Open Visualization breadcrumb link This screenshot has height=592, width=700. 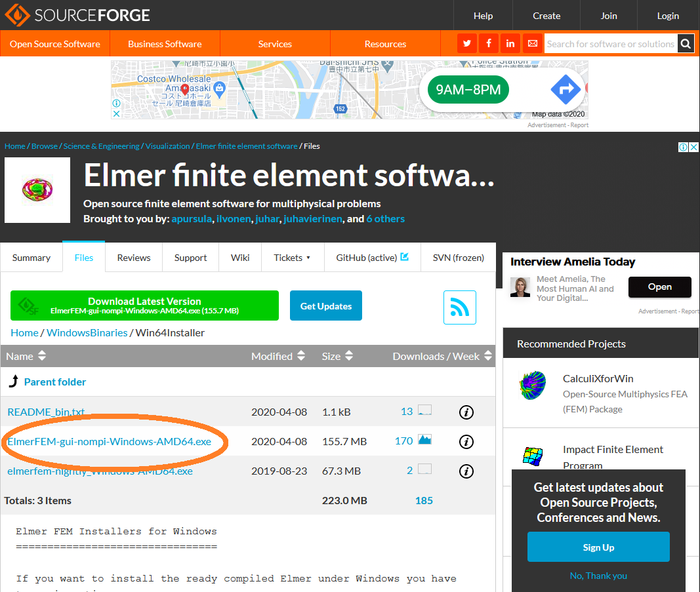tap(167, 146)
